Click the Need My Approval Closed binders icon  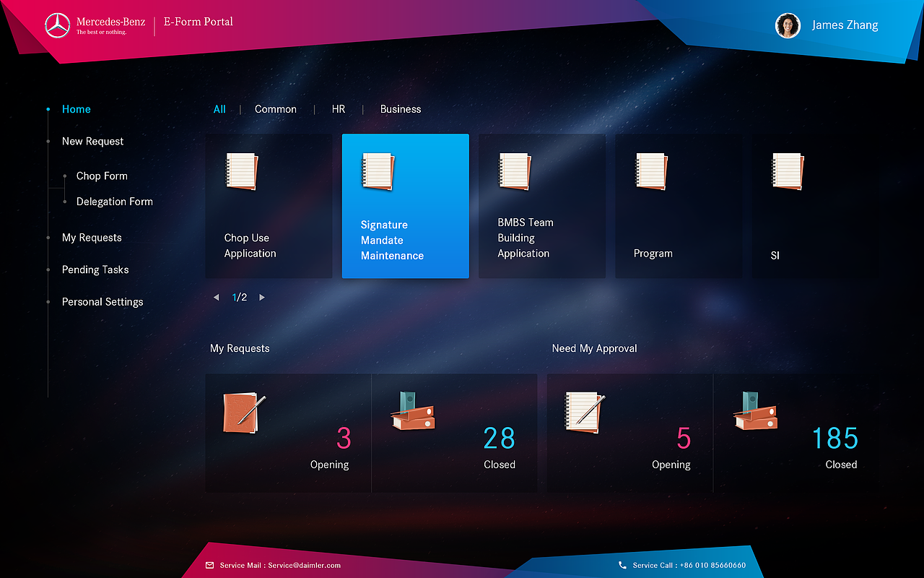pos(755,410)
